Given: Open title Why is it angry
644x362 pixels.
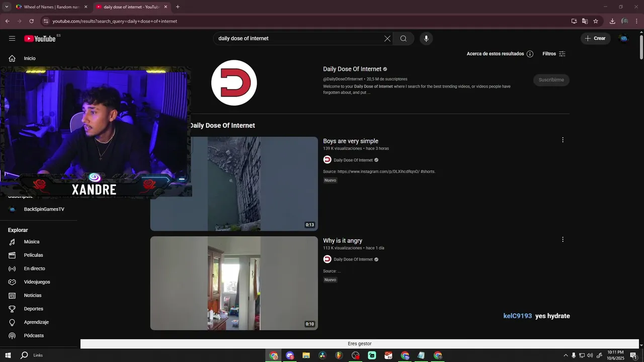Looking at the screenshot, I should pyautogui.click(x=343, y=241).
